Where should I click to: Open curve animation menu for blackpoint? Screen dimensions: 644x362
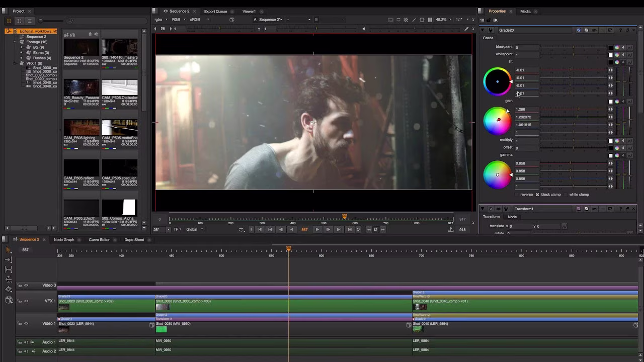pos(629,48)
